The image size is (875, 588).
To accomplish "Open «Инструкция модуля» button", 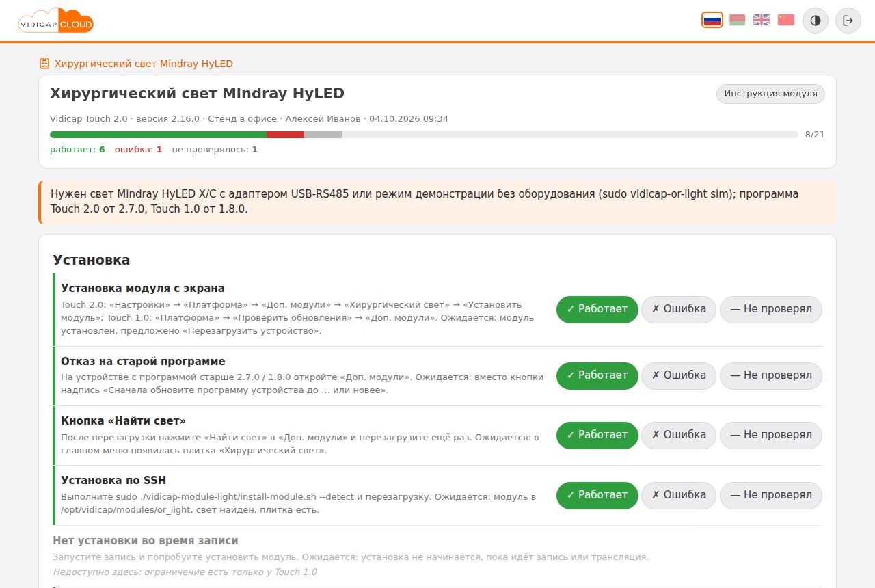I will pyautogui.click(x=770, y=94).
